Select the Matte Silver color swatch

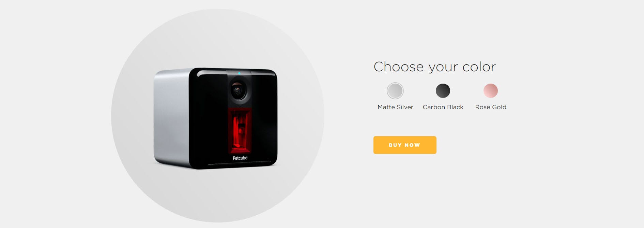point(395,91)
